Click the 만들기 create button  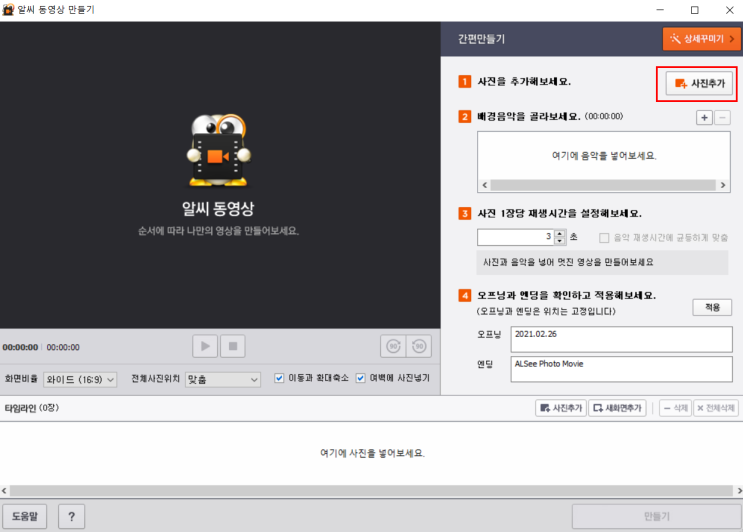(x=657, y=516)
